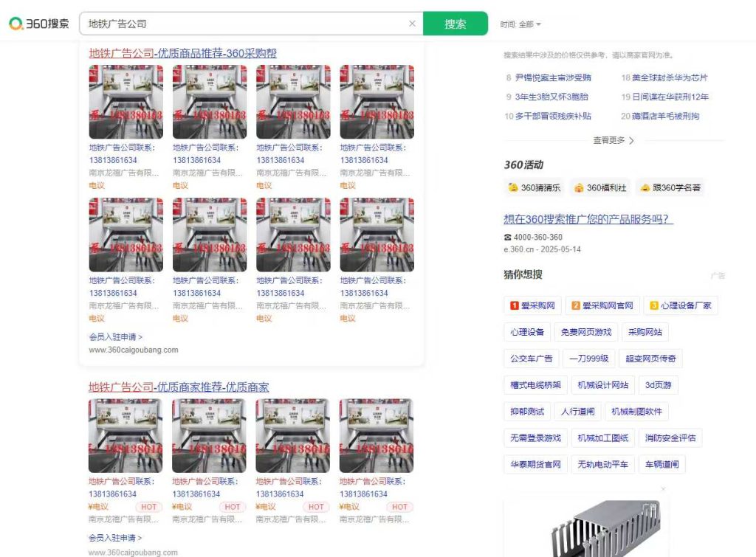756x557 pixels.
Task: Select suggested search tag 采购网站
Action: click(x=645, y=332)
